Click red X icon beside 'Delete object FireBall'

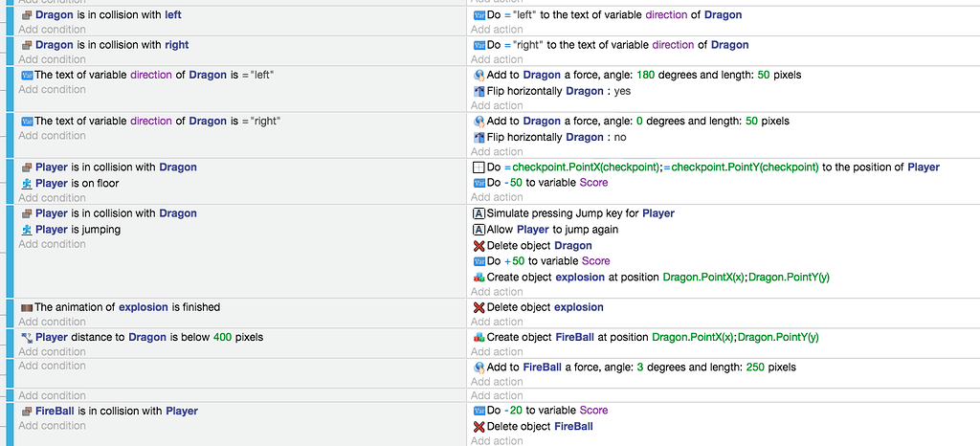tap(479, 427)
